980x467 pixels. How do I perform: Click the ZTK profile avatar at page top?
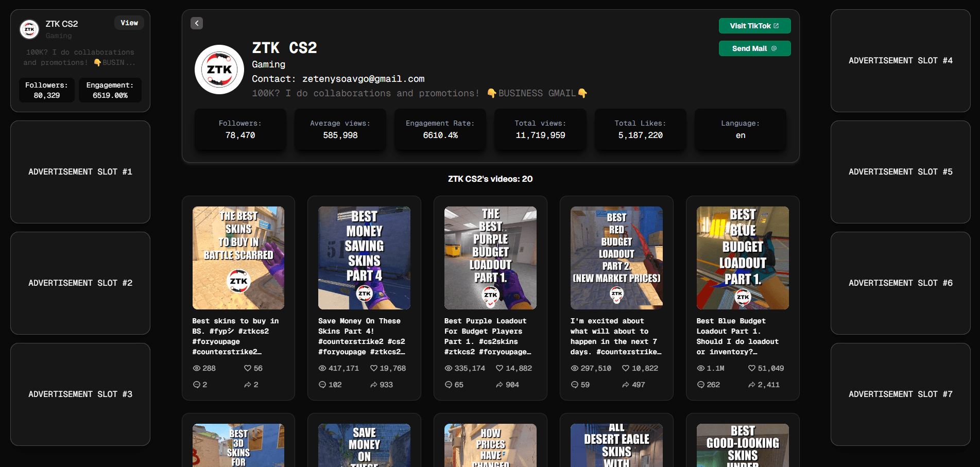[219, 69]
